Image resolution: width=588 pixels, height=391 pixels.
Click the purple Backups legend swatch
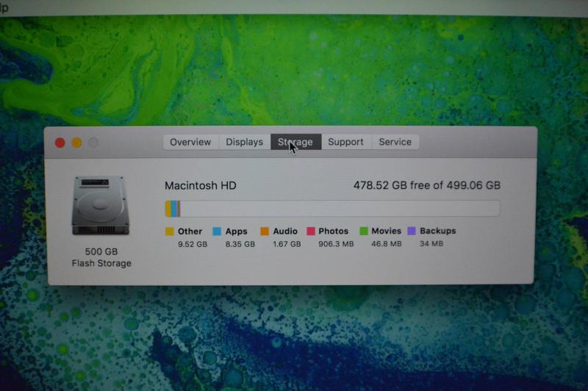click(412, 232)
